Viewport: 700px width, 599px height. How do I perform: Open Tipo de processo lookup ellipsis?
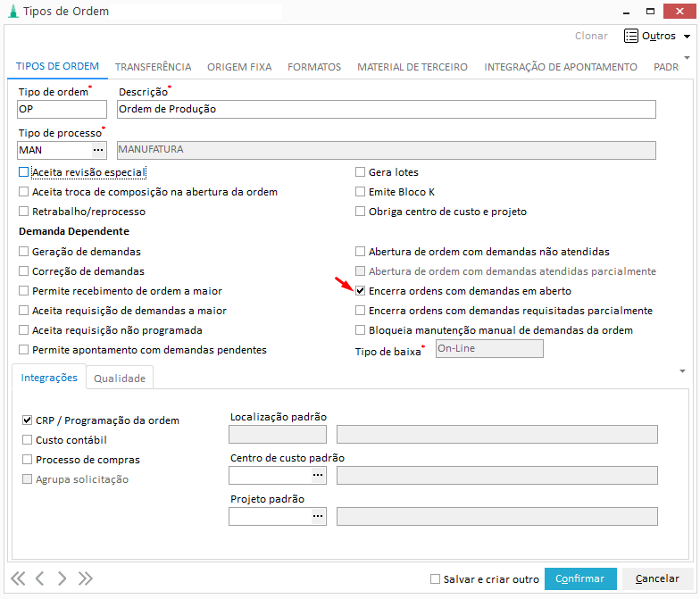pyautogui.click(x=98, y=150)
